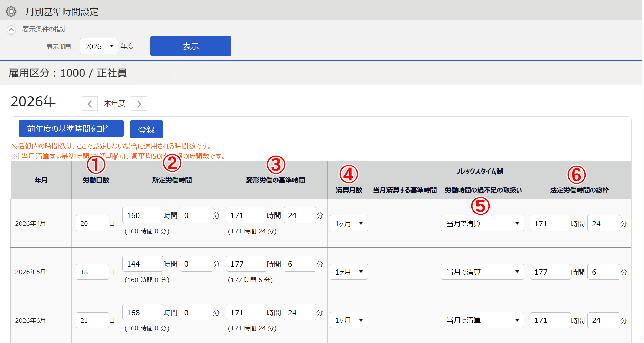Click the 月別基準時間設定 page title
Image resolution: width=644 pixels, height=343 pixels.
[62, 12]
